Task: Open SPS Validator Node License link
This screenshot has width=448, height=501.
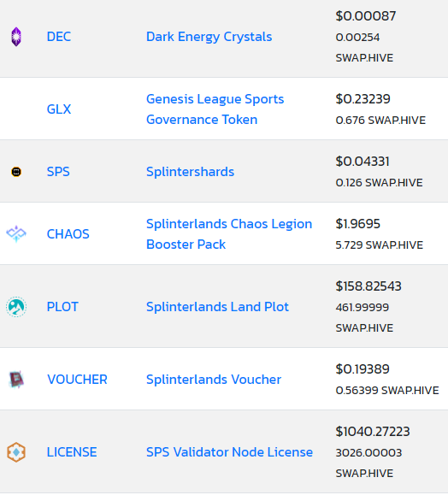Action: tap(229, 452)
